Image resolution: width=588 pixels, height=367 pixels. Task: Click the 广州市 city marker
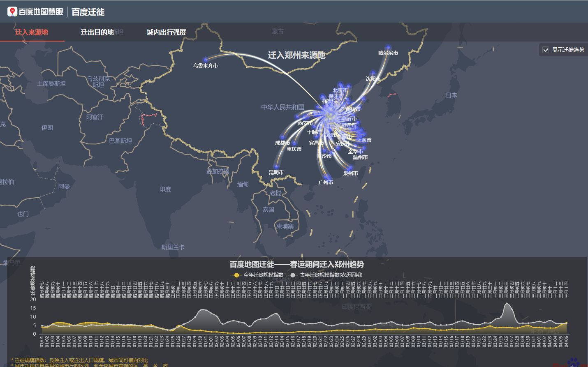326,177
